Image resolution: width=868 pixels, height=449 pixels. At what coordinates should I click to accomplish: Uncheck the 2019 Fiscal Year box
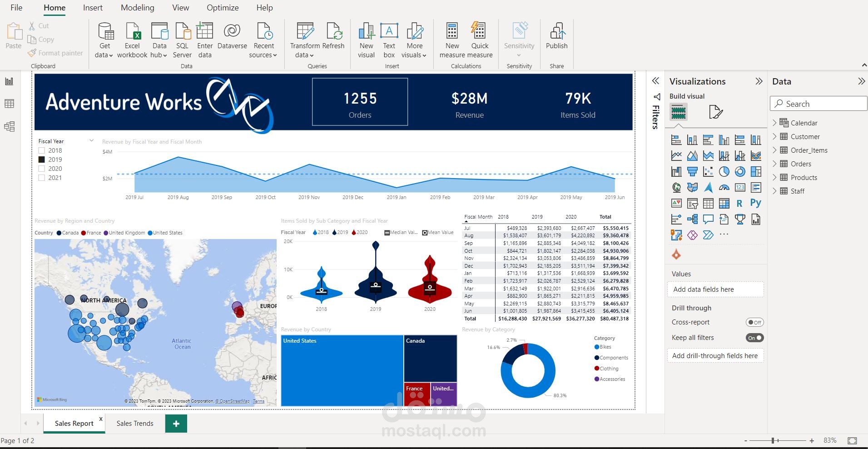(42, 160)
